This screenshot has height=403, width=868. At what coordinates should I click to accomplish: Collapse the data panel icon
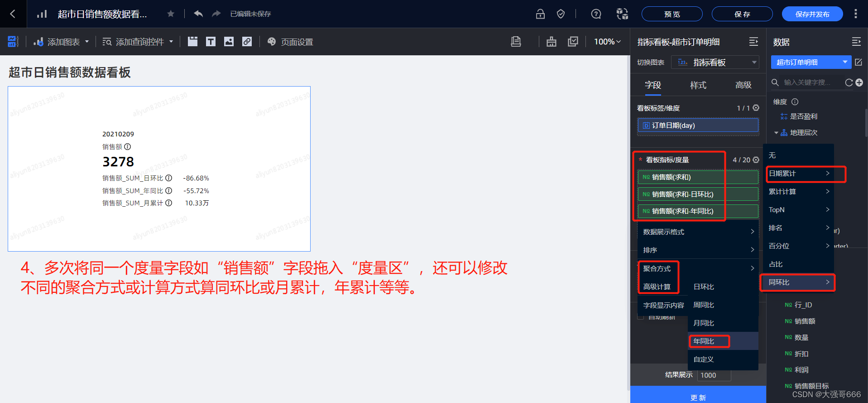[856, 42]
